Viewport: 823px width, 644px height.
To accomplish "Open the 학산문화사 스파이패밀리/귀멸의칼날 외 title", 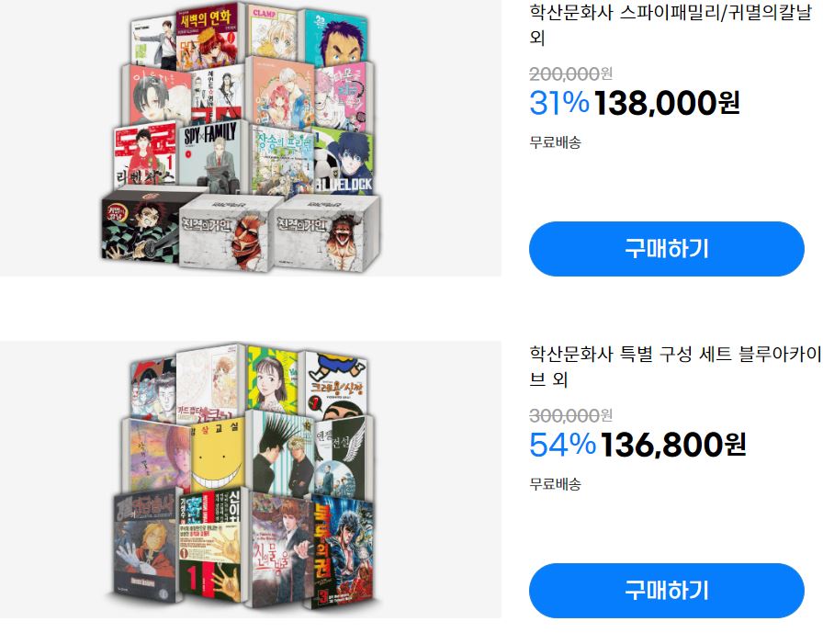I will pyautogui.click(x=671, y=25).
